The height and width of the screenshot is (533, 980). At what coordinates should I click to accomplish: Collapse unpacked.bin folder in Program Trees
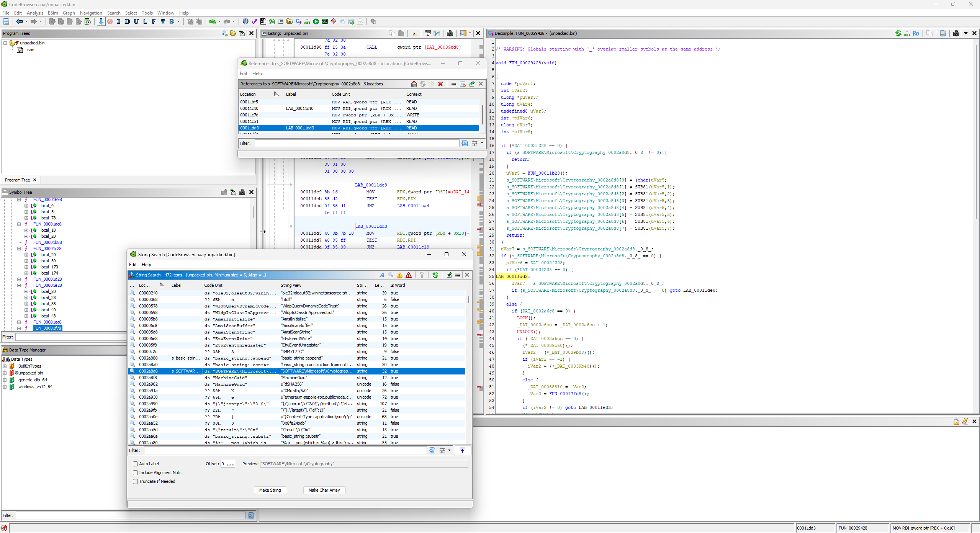(x=5, y=43)
